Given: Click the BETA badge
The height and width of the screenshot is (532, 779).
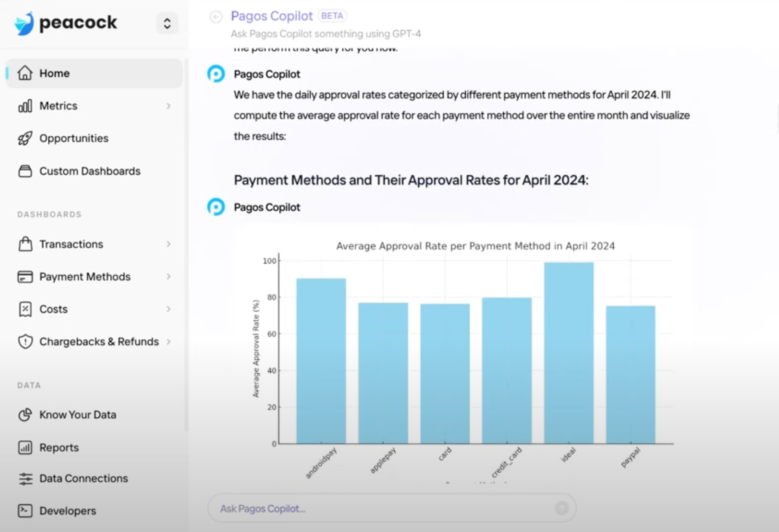Looking at the screenshot, I should (x=332, y=16).
